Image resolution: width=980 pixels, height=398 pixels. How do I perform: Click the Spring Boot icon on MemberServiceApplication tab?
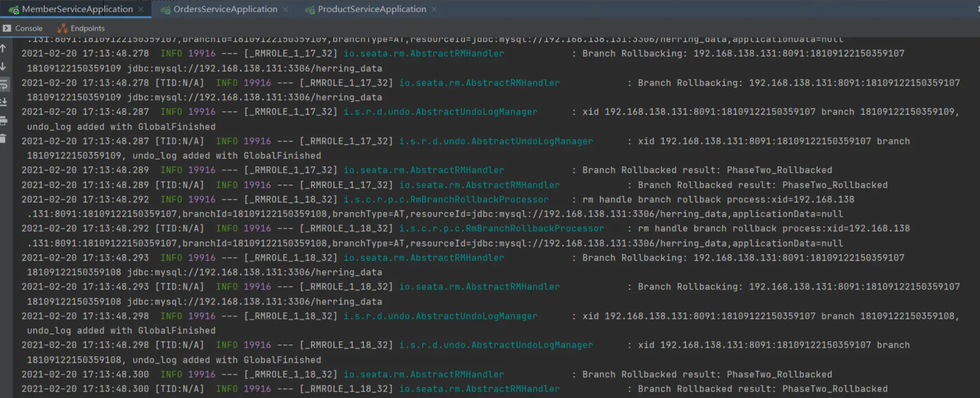click(14, 9)
